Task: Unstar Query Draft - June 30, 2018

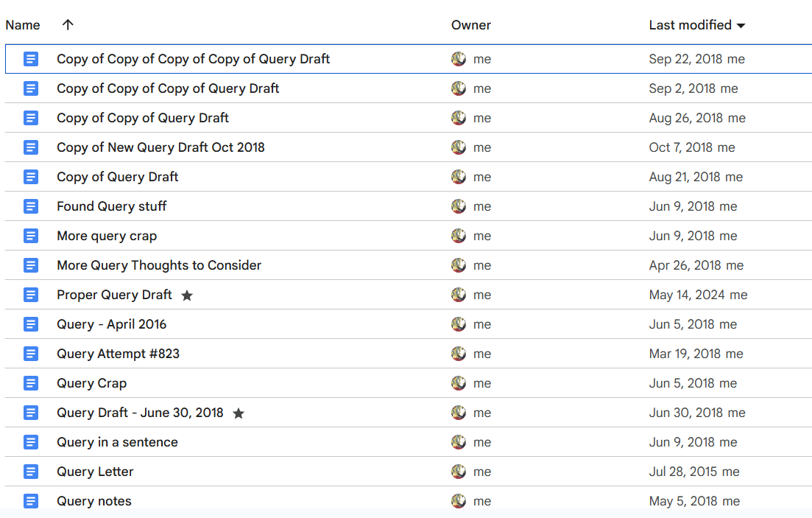Action: (x=239, y=413)
